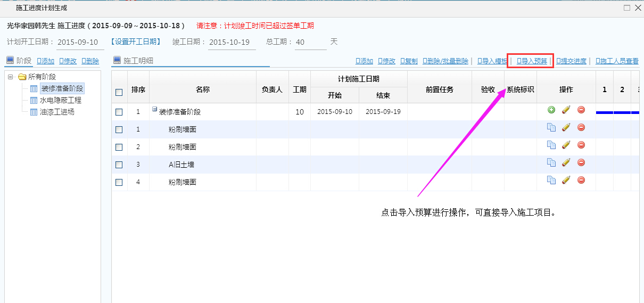
Task: Click the red delete icon in 装修准备阶段 row
Action: (581, 110)
